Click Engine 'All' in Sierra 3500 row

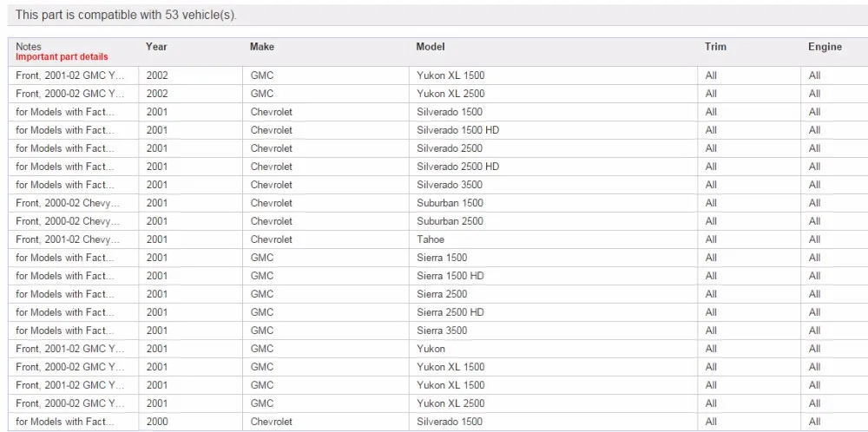coord(814,331)
